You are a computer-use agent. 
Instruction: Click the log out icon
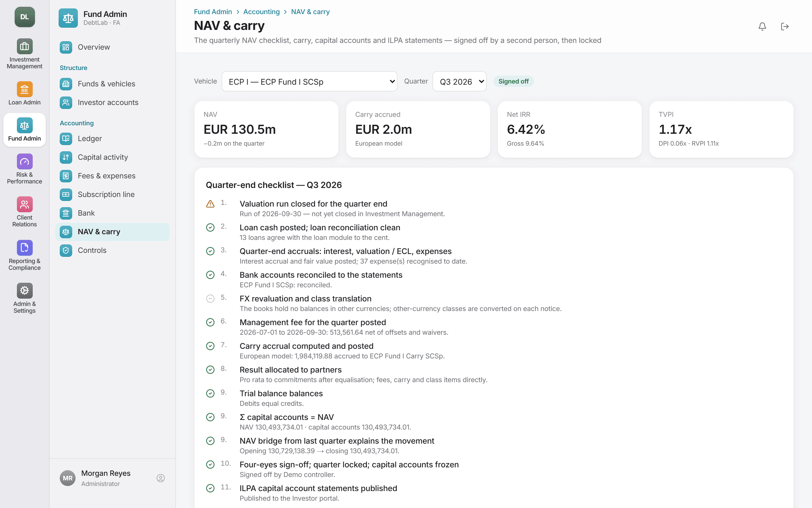784,27
